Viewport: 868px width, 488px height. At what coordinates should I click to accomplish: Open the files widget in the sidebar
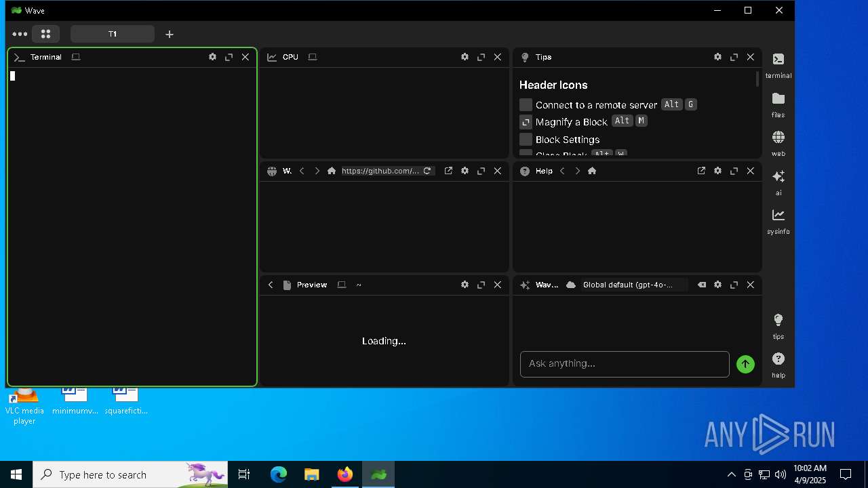pyautogui.click(x=778, y=105)
